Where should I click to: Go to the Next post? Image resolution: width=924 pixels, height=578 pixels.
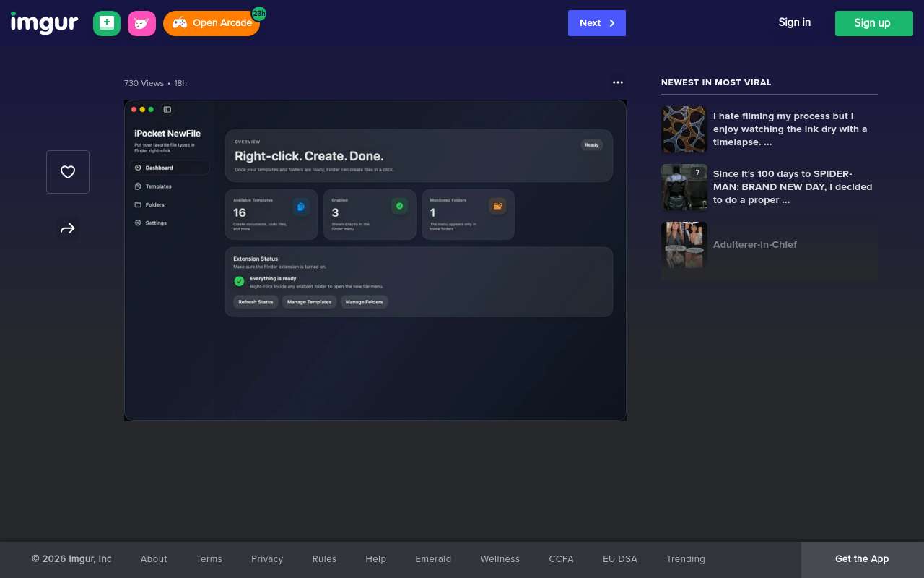click(596, 23)
